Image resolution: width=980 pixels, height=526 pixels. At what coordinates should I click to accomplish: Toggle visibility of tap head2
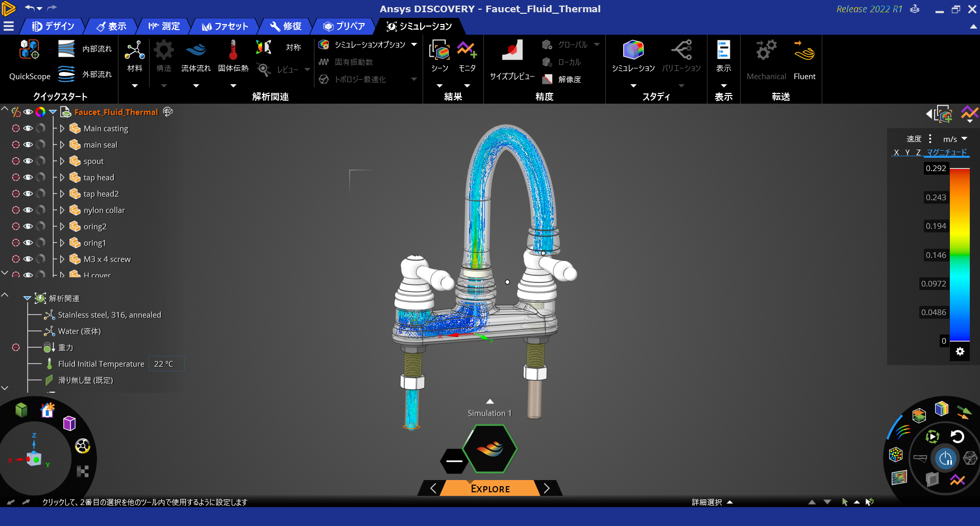tap(28, 194)
